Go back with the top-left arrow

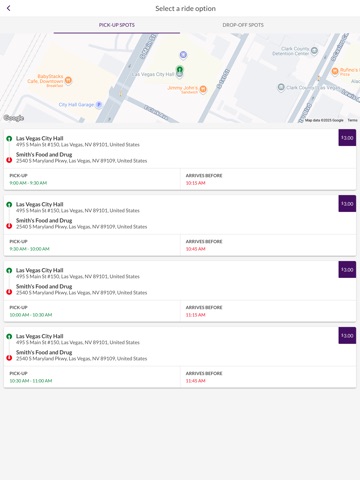[9, 8]
